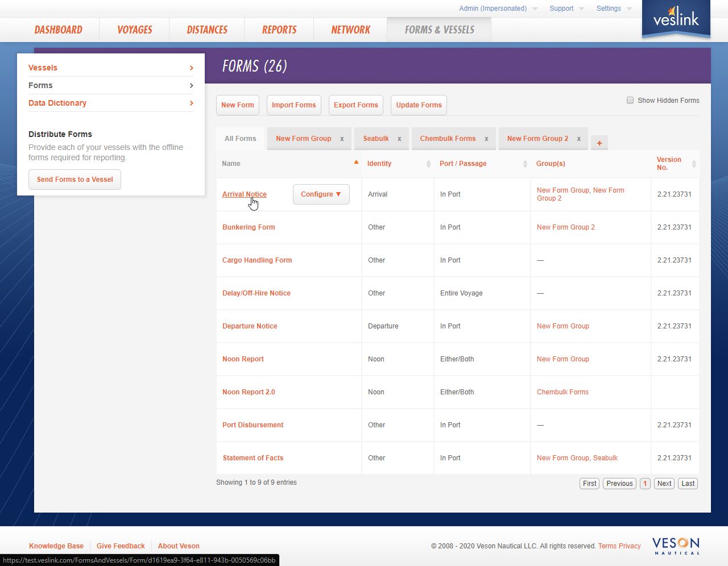Open the Configure dropdown for Arrival Notice
This screenshot has width=728, height=566.
point(321,194)
